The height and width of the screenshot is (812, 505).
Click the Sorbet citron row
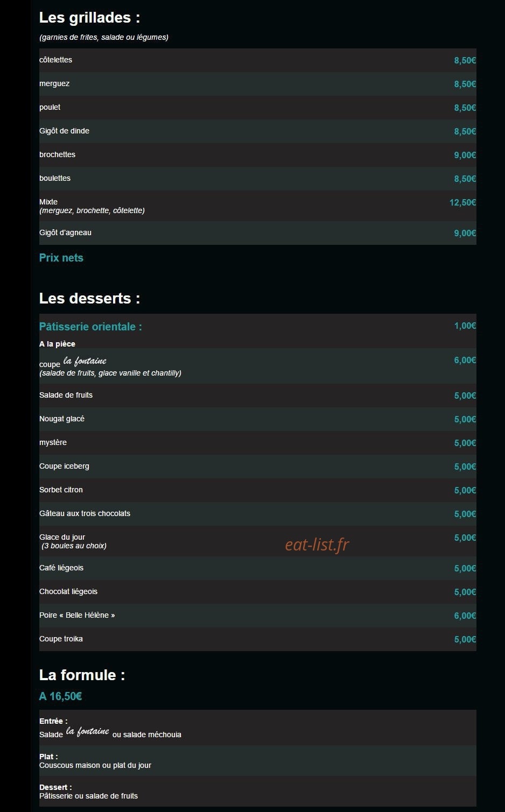coord(258,490)
